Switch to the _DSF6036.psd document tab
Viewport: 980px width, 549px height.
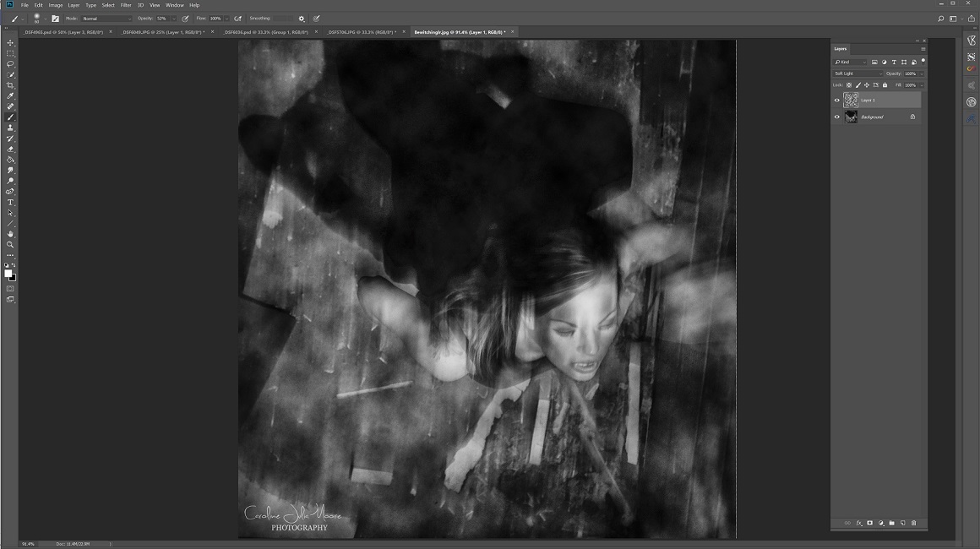264,32
